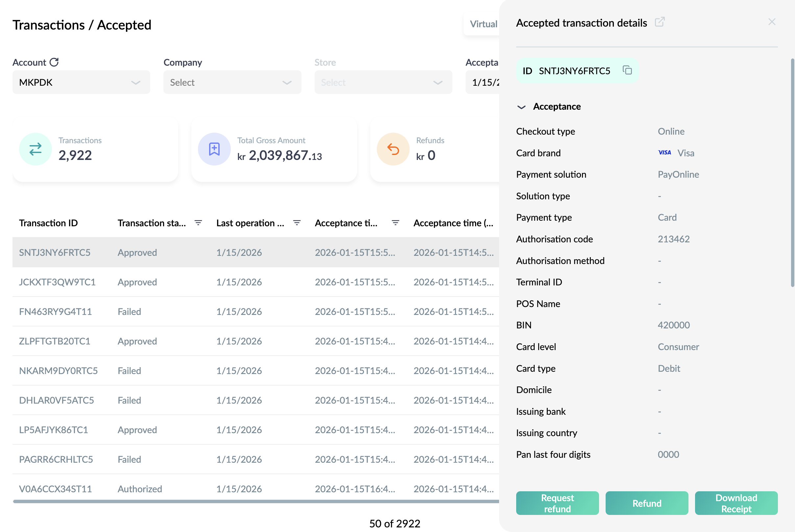Click the table horizontal scrollbar
This screenshot has height=532, width=795.
(256, 501)
